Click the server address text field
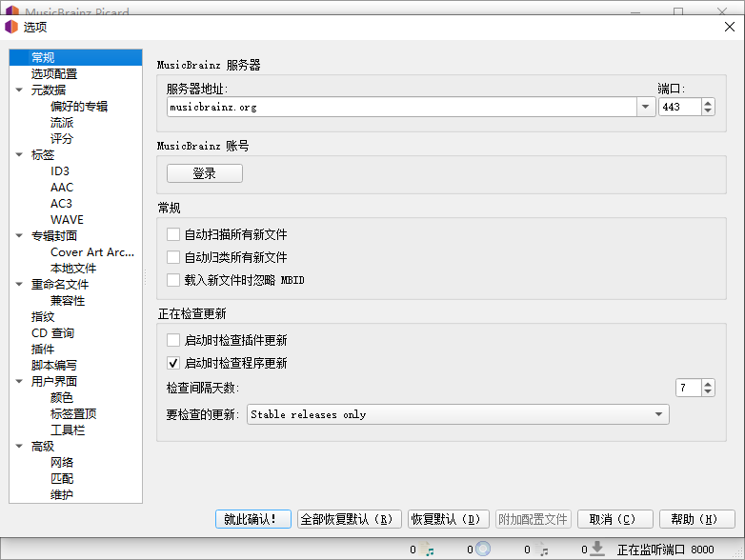This screenshot has width=745, height=560. click(402, 107)
